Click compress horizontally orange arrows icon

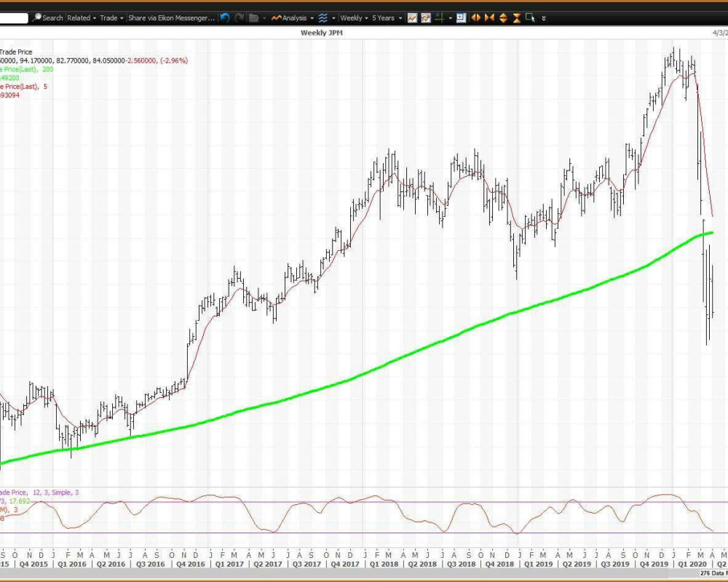(x=489, y=17)
